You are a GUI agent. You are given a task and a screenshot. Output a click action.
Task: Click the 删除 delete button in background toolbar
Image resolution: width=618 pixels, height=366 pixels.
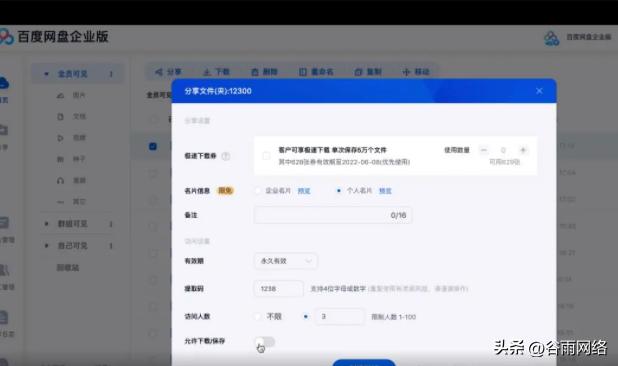tap(264, 72)
